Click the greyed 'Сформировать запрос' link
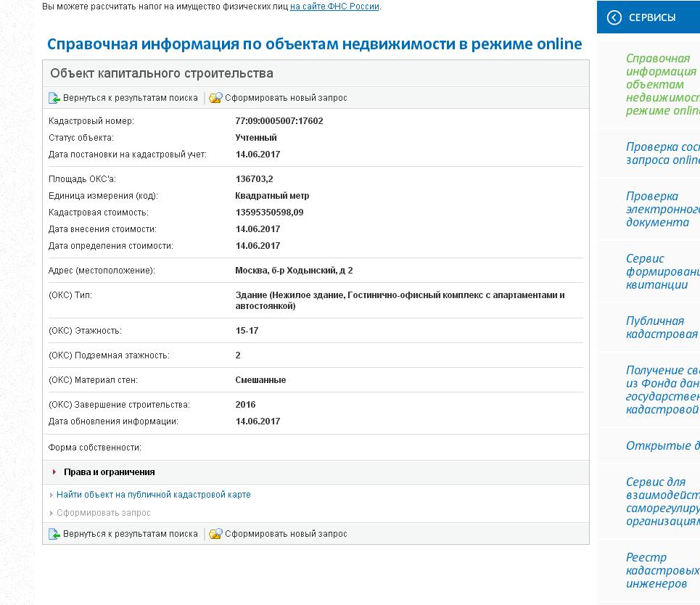The image size is (700, 605). [104, 513]
